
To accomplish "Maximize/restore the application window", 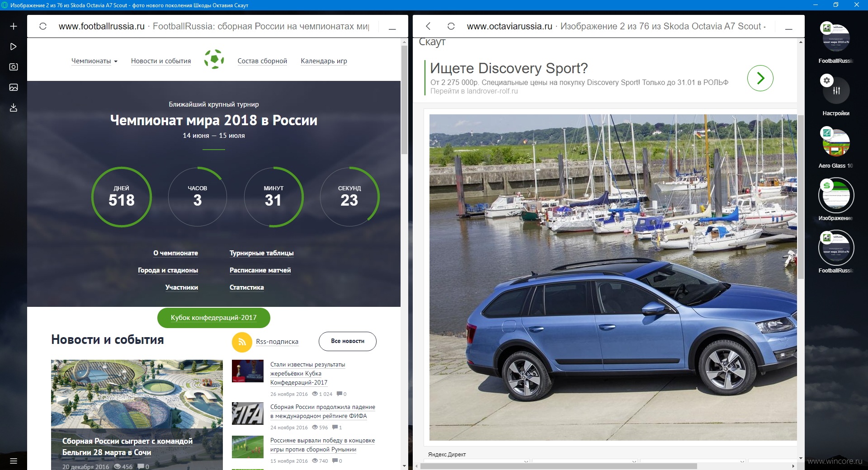I will (x=836, y=5).
